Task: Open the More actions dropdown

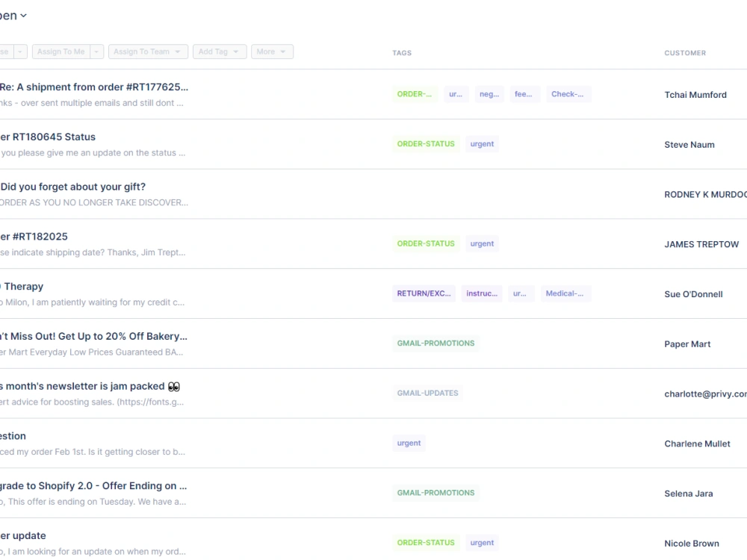Action: click(272, 52)
